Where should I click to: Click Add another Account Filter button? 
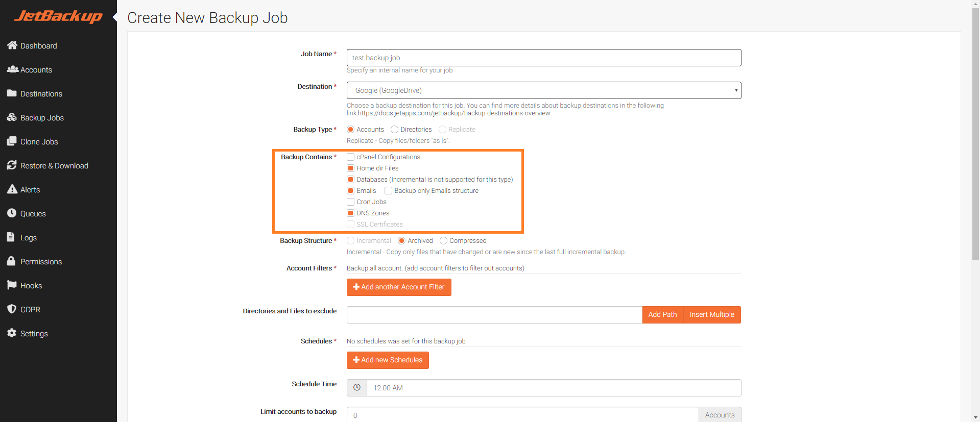click(399, 287)
